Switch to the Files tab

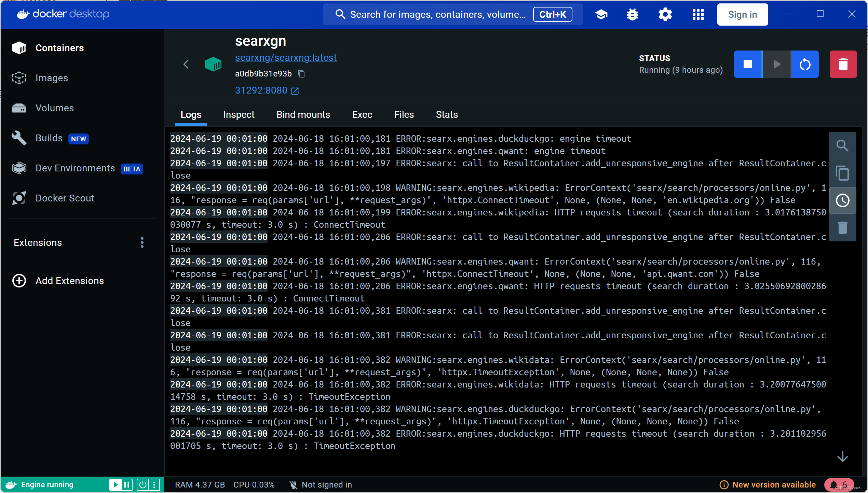[404, 115]
